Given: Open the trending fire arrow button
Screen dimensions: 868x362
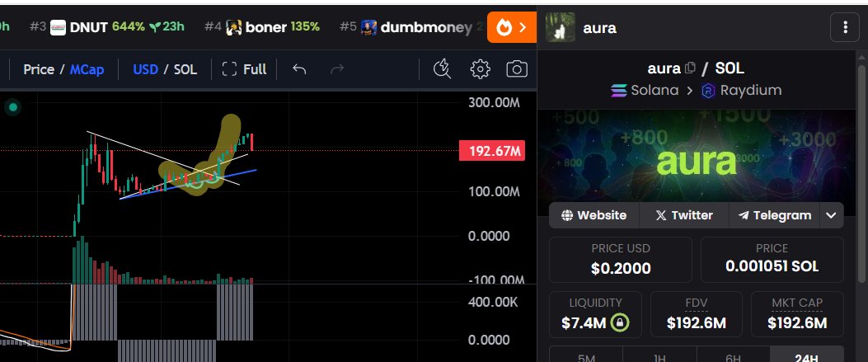Looking at the screenshot, I should coord(512,28).
